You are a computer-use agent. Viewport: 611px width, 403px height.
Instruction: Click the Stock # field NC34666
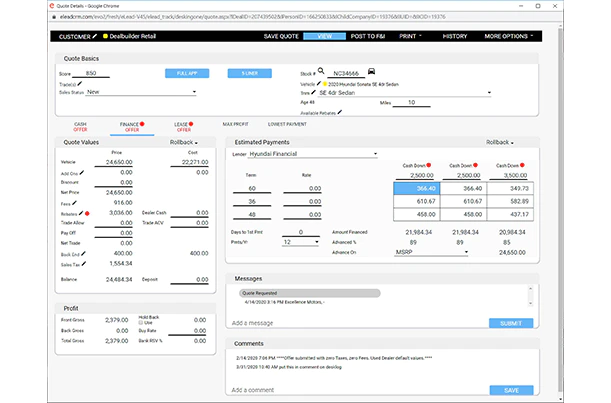[x=346, y=73]
